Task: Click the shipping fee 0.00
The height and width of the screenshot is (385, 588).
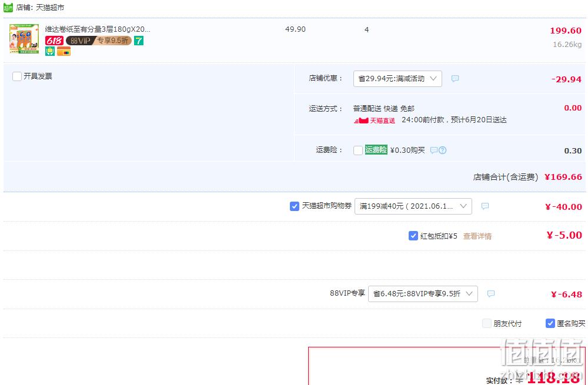Action: coord(573,108)
